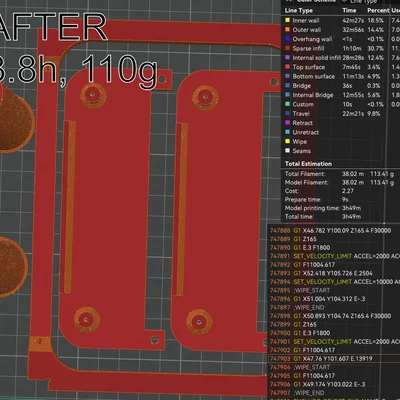This screenshot has width=400, height=400.
Task: Click the Percent column header
Action: click(x=378, y=11)
